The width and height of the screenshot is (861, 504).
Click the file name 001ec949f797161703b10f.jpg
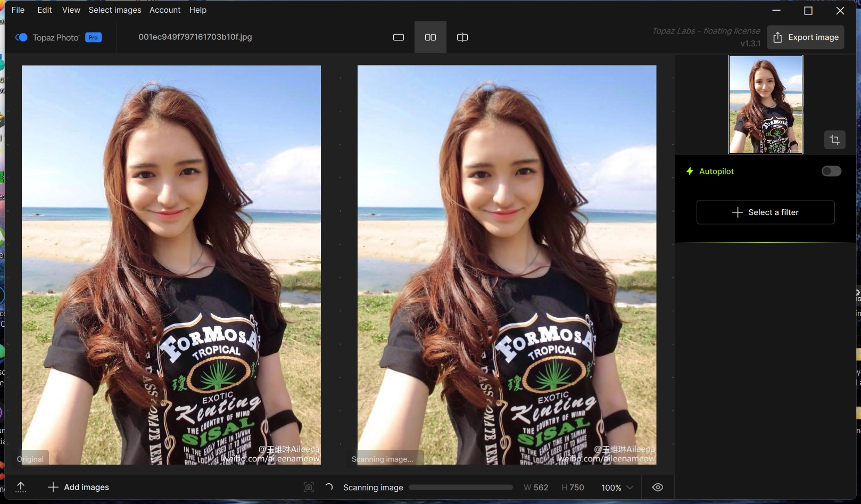[x=195, y=37]
